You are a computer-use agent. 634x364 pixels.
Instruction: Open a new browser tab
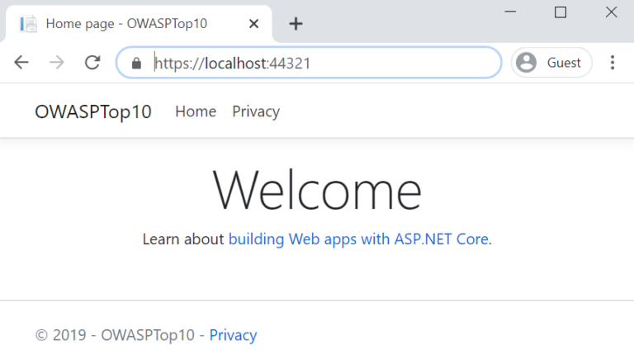[x=296, y=23]
